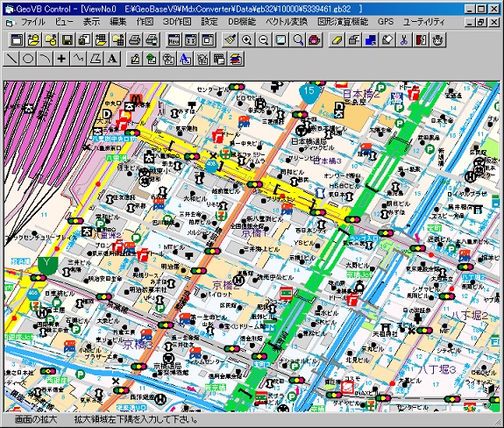Open the 編集 menu
The image size is (504, 428).
(118, 22)
